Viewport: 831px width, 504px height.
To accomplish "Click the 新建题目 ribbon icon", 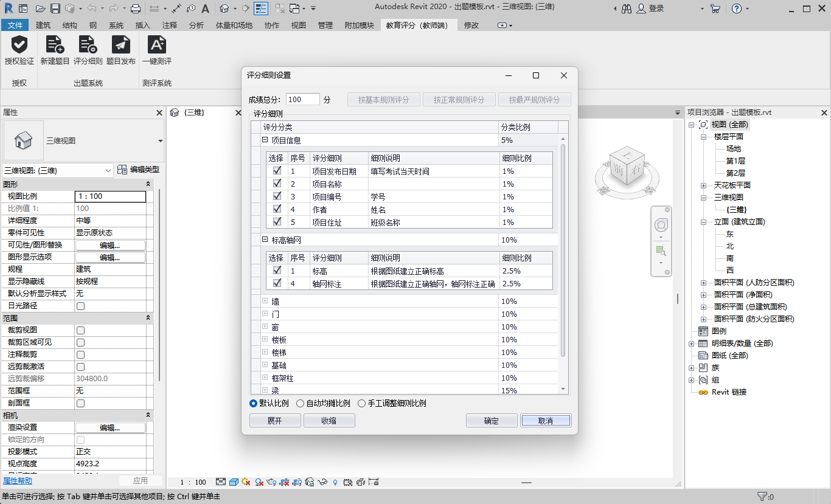I will (55, 45).
